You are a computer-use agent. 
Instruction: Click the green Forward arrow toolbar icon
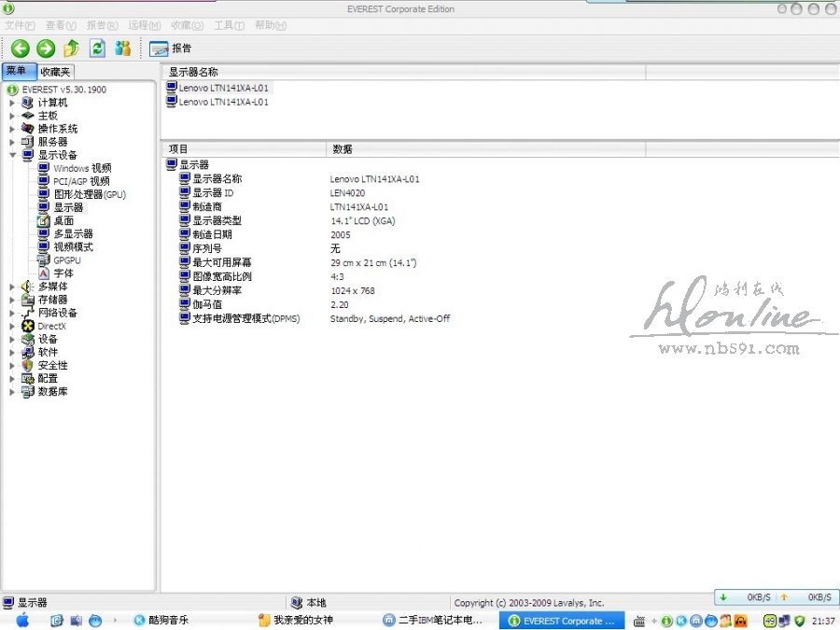(46, 49)
